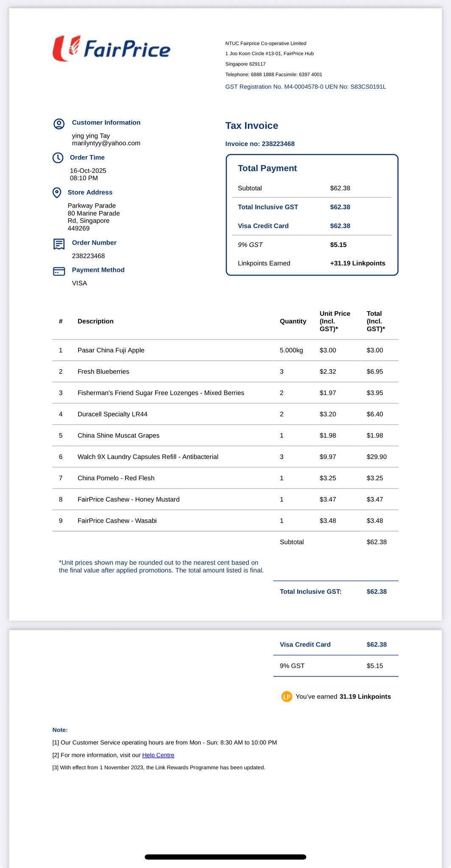Image resolution: width=451 pixels, height=868 pixels.
Task: Click FairPrice Cashew - Honey Mustard item
Action: tap(128, 499)
